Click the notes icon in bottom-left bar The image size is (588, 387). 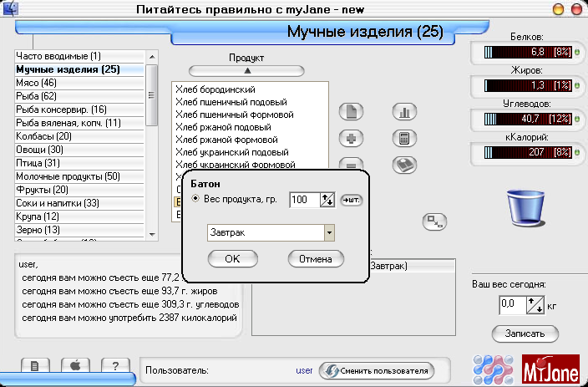point(35,366)
